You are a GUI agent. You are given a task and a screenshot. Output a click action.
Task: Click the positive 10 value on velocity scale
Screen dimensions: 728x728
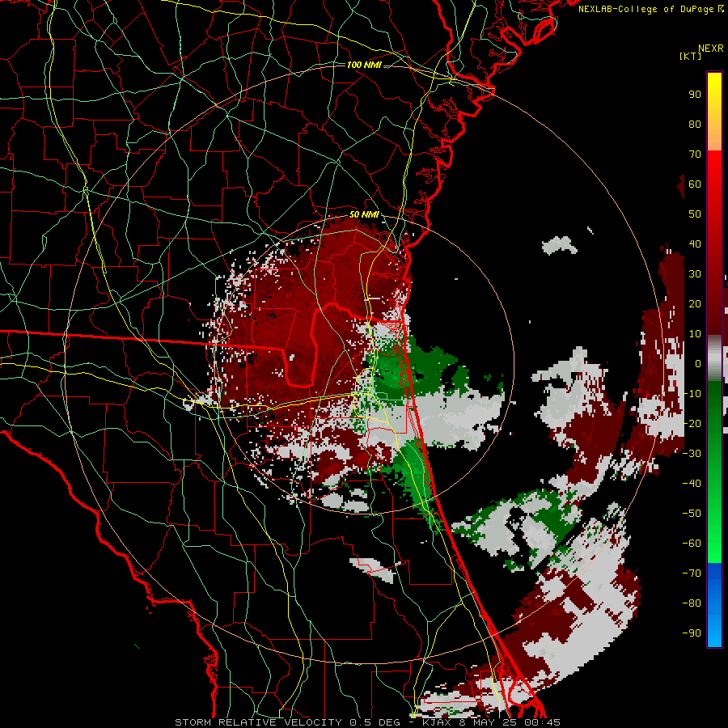coord(695,334)
